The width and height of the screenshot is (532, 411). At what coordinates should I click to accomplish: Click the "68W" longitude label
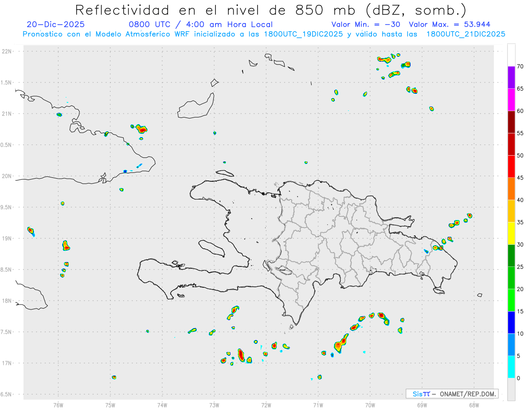(x=473, y=405)
